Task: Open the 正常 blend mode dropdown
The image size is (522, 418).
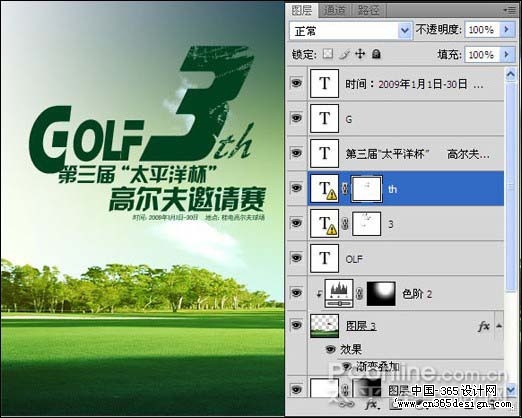Action: tap(351, 31)
